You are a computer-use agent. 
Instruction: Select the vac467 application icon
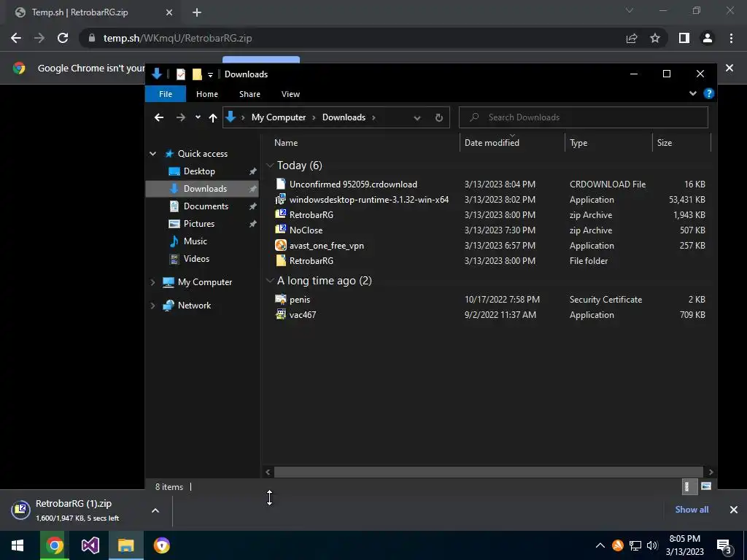pyautogui.click(x=281, y=315)
